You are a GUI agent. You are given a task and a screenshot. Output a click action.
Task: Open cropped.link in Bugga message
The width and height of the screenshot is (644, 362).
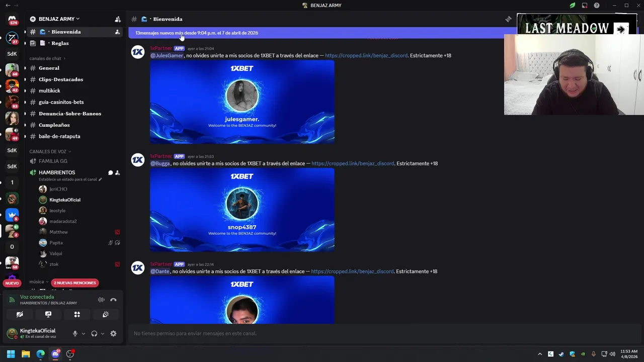353,163
